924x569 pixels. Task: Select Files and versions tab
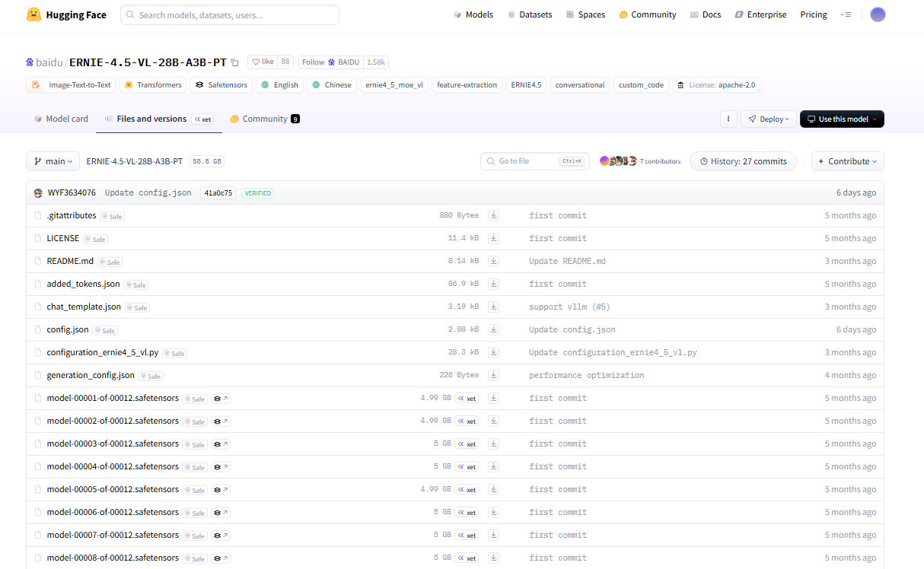click(159, 119)
